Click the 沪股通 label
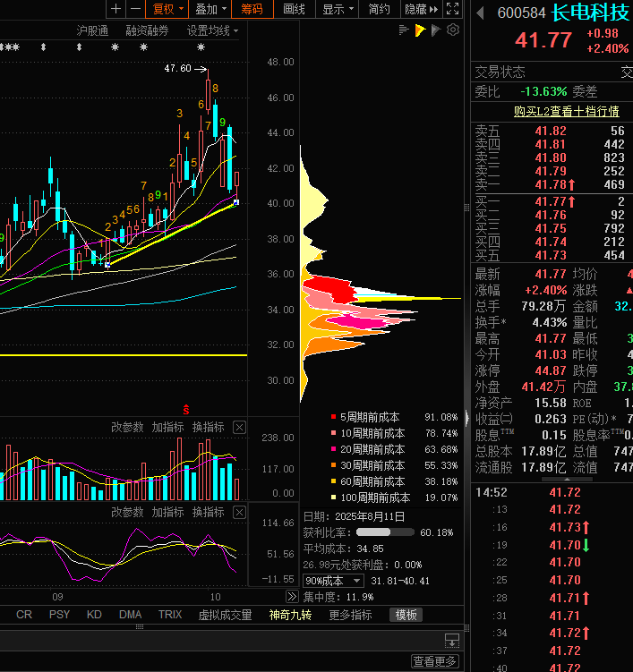The image size is (633, 672). 92,30
